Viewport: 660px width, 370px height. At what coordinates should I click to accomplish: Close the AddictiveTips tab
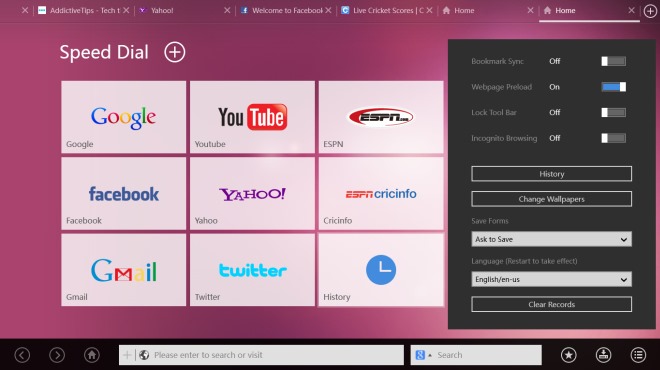coord(126,11)
